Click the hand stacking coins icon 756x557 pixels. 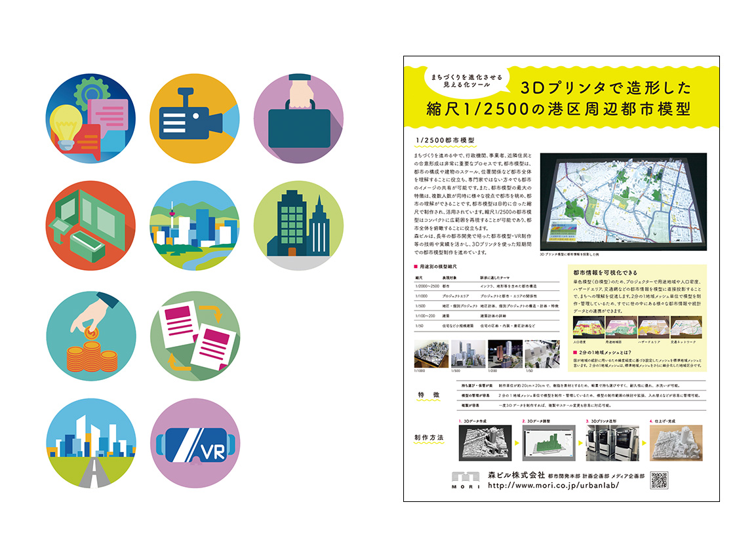point(91,336)
